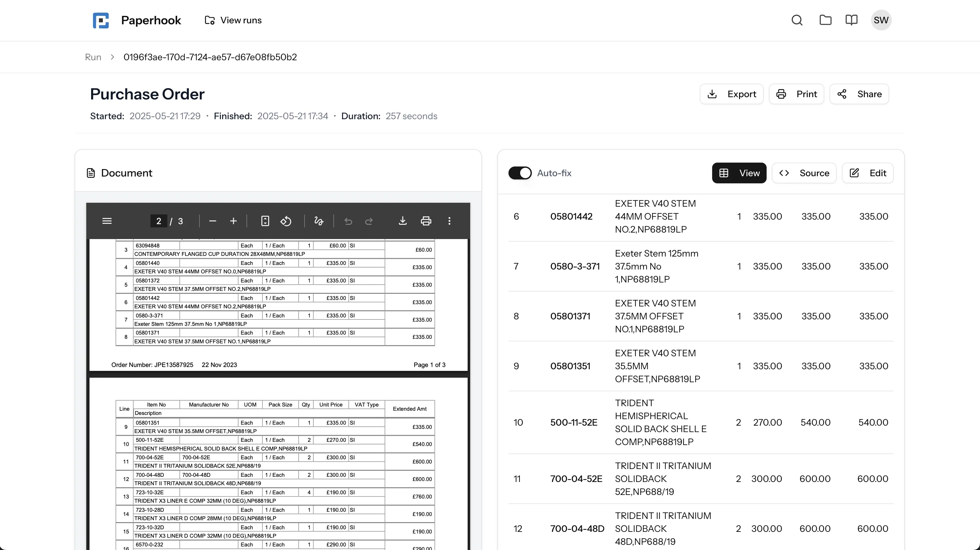Open the search icon in the header
Image resolution: width=980 pixels, height=550 pixels.
(x=797, y=20)
